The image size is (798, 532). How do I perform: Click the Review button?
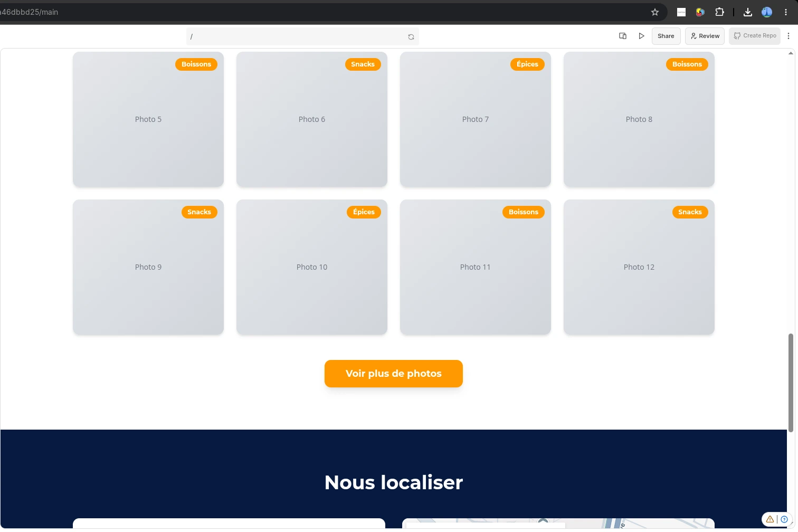(x=705, y=36)
